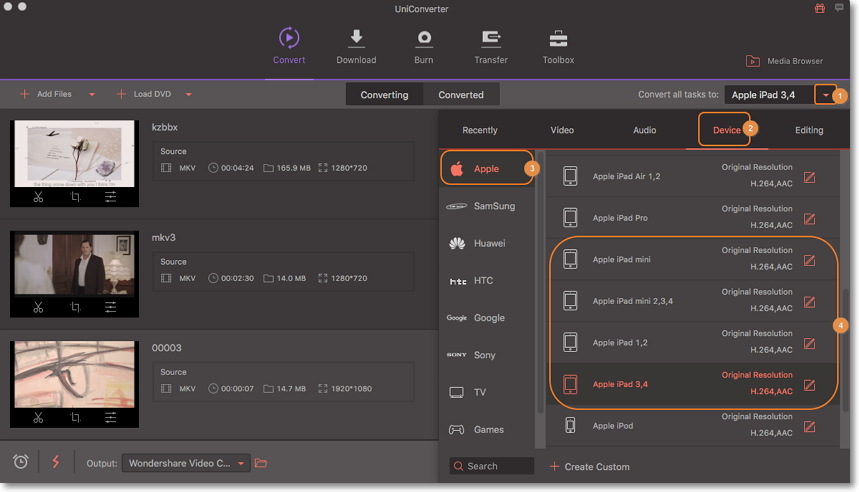Open effects adjustments for 00003
This screenshot has height=492, width=859.
point(111,418)
